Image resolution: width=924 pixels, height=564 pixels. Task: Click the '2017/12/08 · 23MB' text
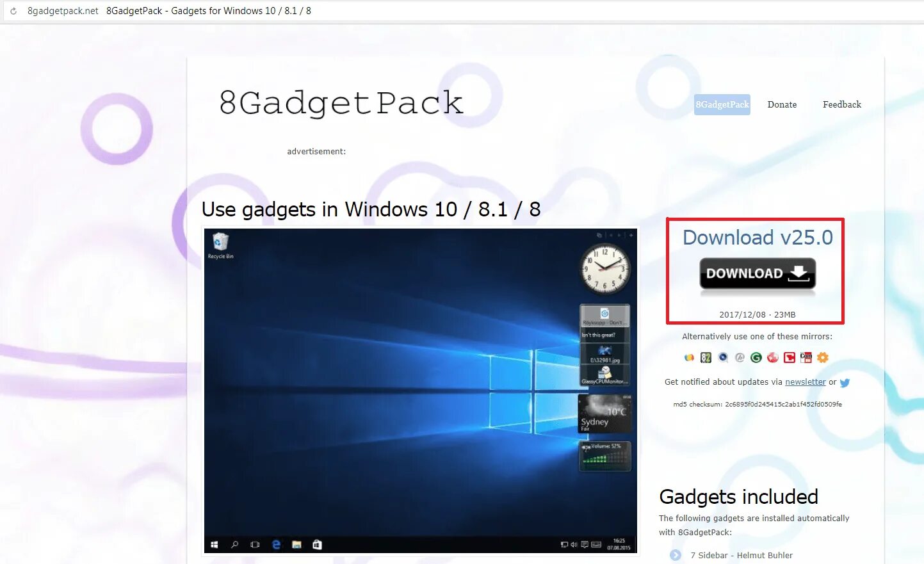pos(758,315)
